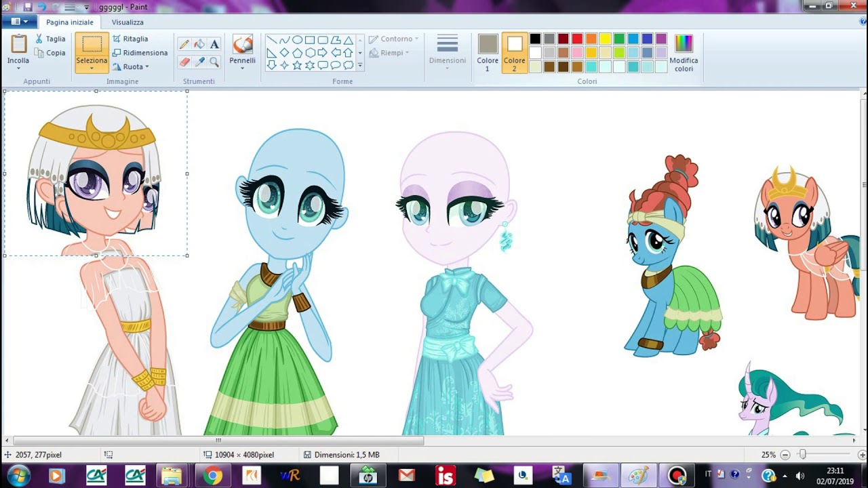The image size is (868, 488).
Task: Expand the Incolla paste options arrow
Action: [x=18, y=69]
